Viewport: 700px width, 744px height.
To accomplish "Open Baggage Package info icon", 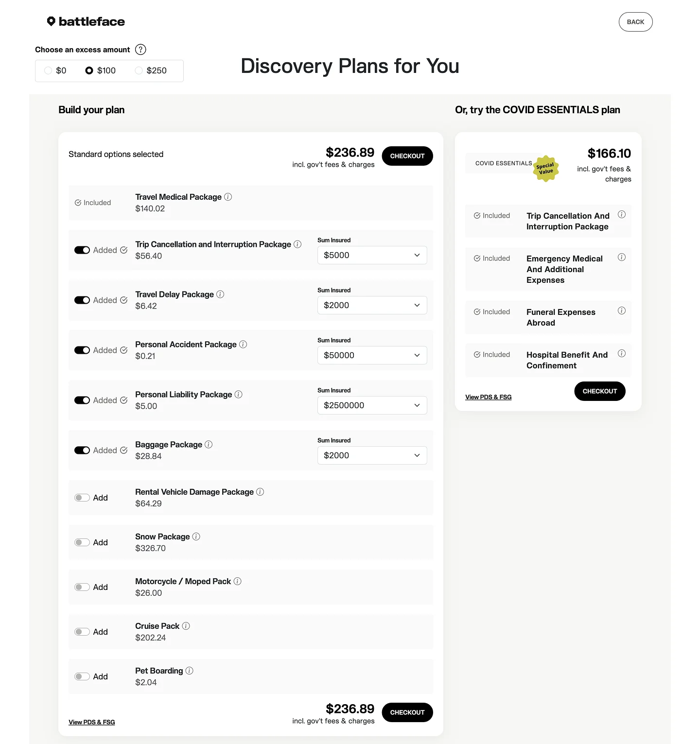I will (209, 444).
